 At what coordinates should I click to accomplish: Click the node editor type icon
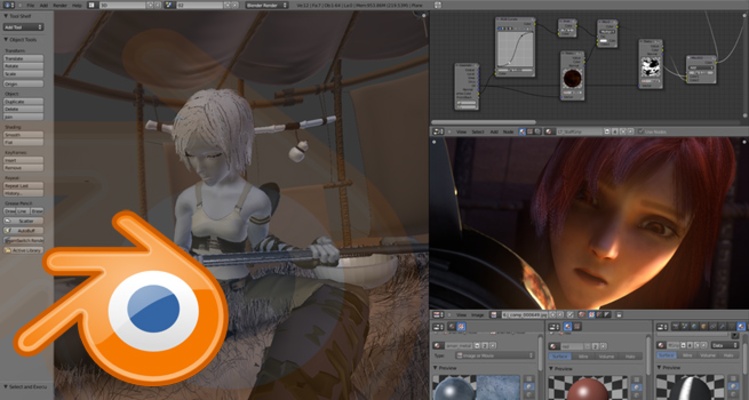(438, 131)
